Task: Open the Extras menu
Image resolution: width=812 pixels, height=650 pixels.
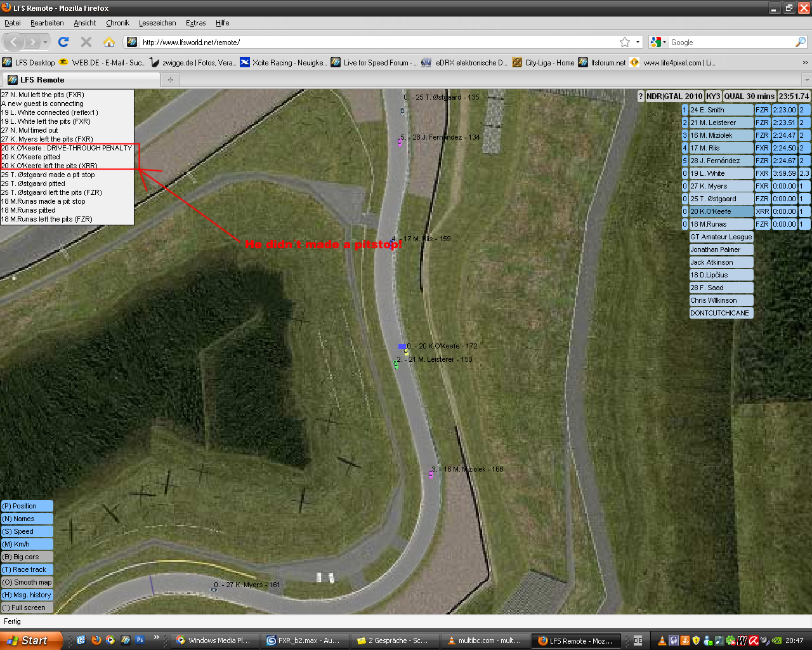Action: click(195, 23)
